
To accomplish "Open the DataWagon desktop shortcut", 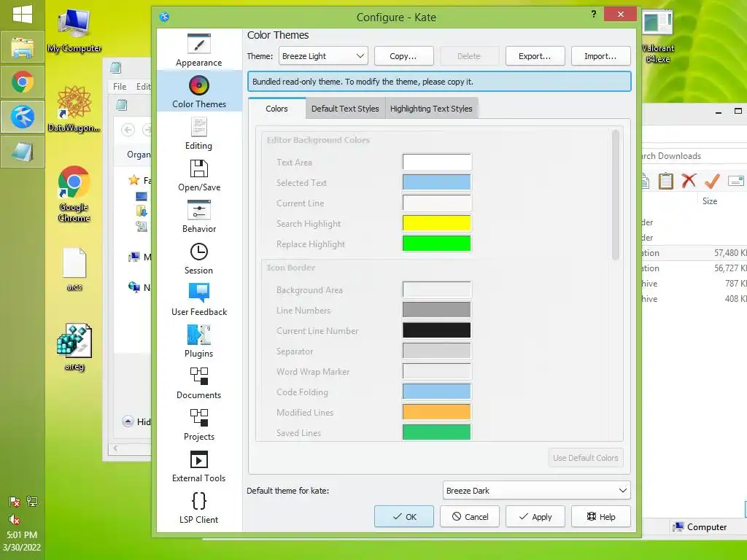I will 74,109.
